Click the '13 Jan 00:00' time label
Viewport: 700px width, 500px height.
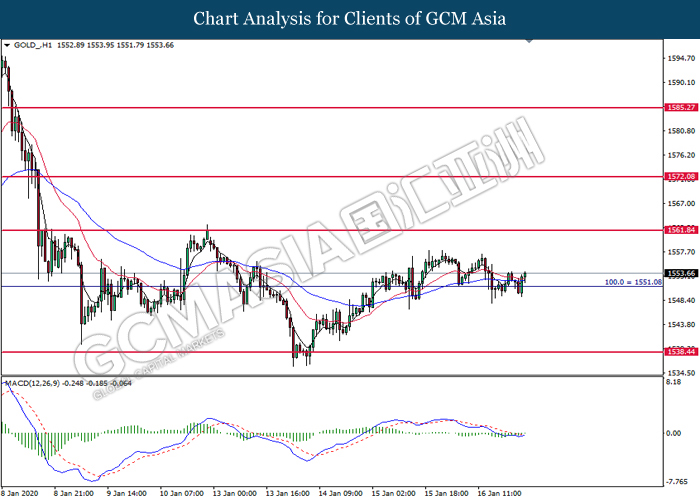[x=234, y=493]
